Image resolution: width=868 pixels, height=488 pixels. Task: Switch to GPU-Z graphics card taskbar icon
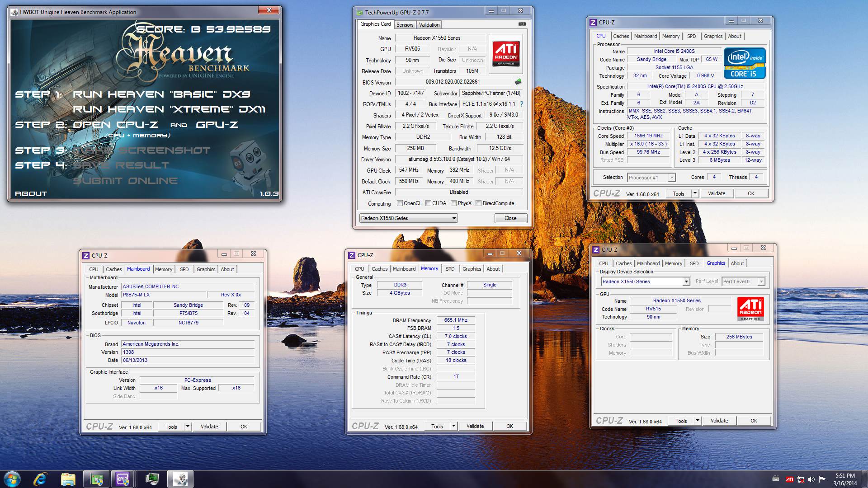pyautogui.click(x=96, y=479)
